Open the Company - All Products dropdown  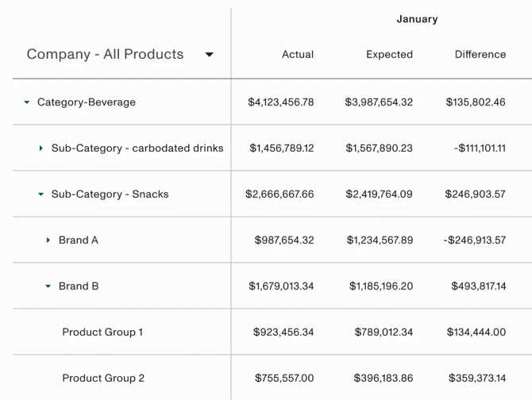tap(209, 55)
